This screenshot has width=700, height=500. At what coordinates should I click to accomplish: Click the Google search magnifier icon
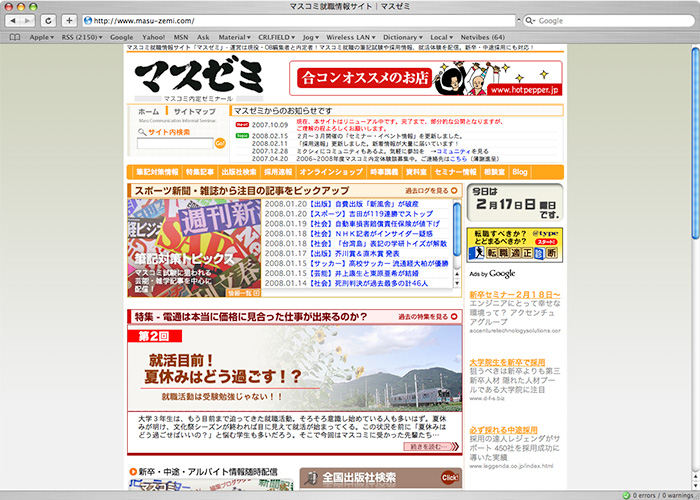pyautogui.click(x=529, y=21)
